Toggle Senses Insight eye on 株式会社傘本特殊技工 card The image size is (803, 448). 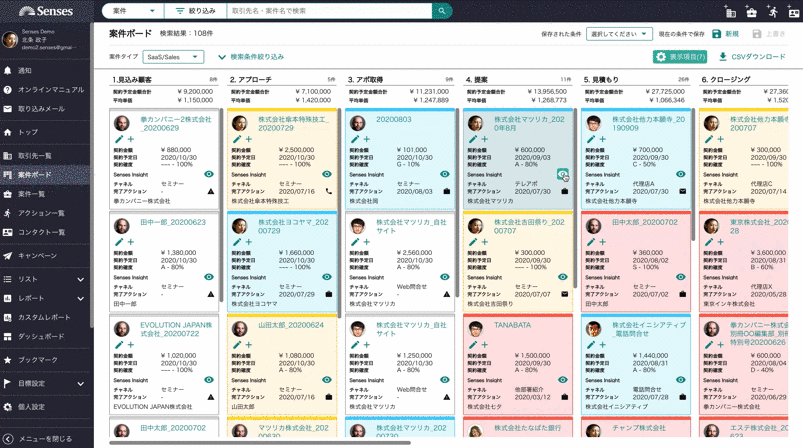[x=326, y=175]
